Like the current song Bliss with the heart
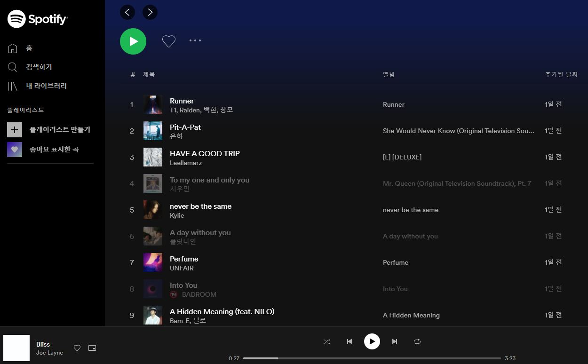This screenshot has width=588, height=364. coord(77,348)
